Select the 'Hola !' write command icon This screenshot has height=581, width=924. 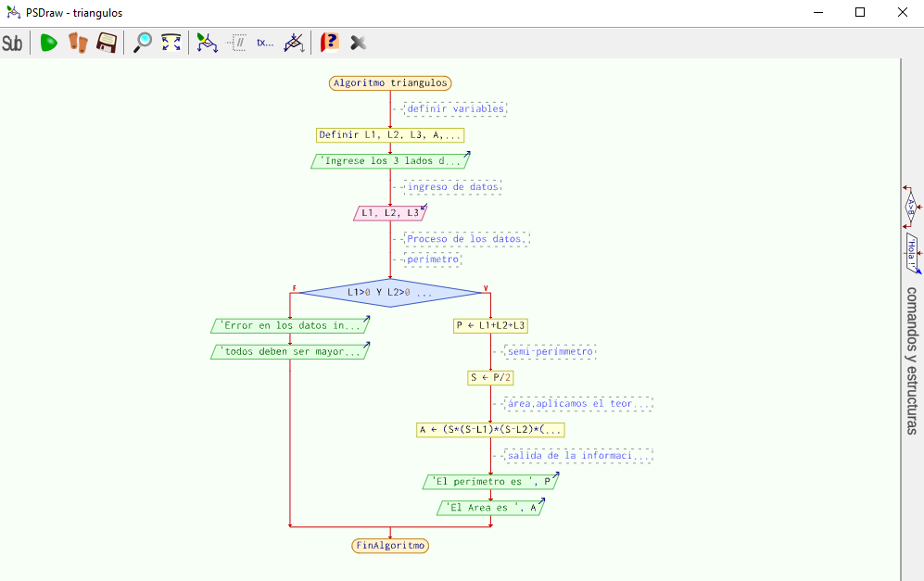(913, 253)
